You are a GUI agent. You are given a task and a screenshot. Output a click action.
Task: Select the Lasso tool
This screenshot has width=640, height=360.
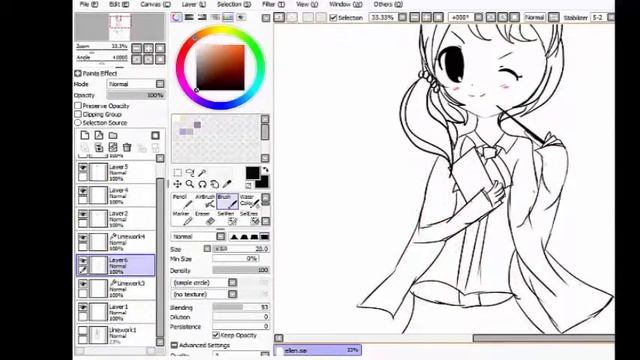pyautogui.click(x=190, y=172)
